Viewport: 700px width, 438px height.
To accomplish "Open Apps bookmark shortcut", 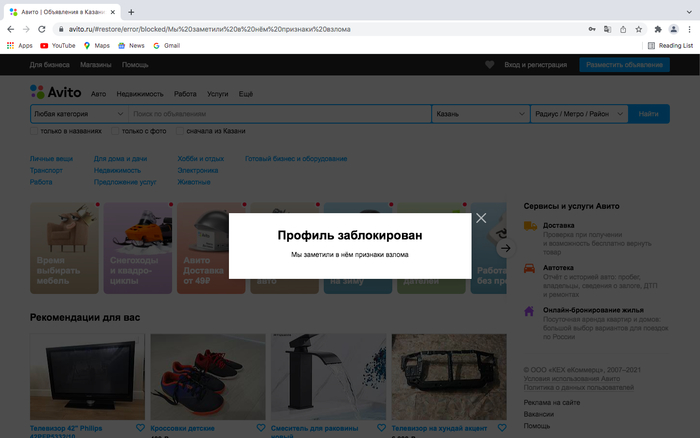I will tap(20, 46).
